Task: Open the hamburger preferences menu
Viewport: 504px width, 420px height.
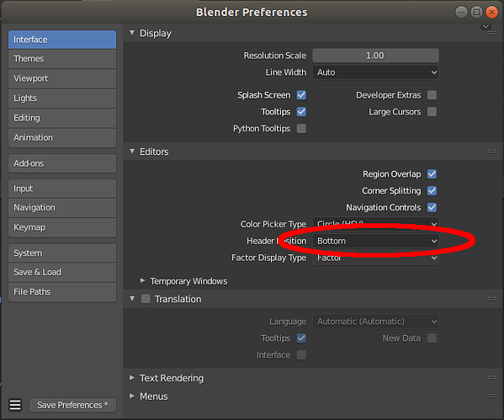Action: [15, 405]
